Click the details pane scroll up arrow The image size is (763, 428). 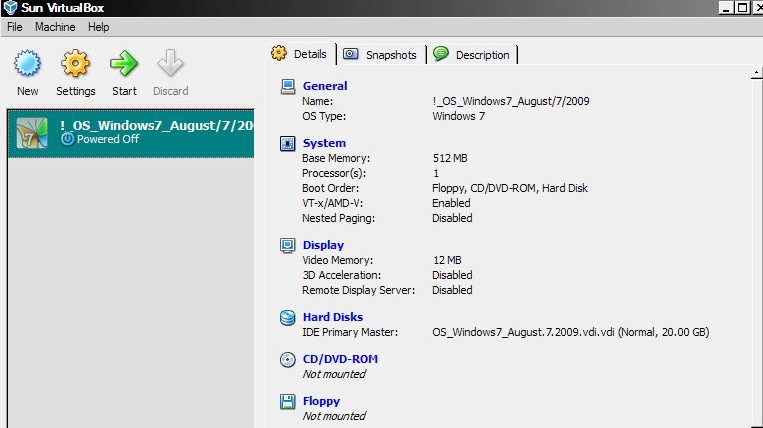click(x=756, y=73)
